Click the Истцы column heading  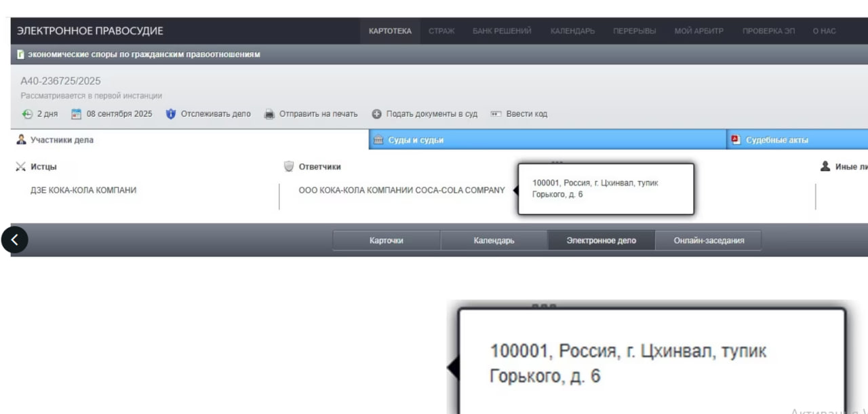43,166
